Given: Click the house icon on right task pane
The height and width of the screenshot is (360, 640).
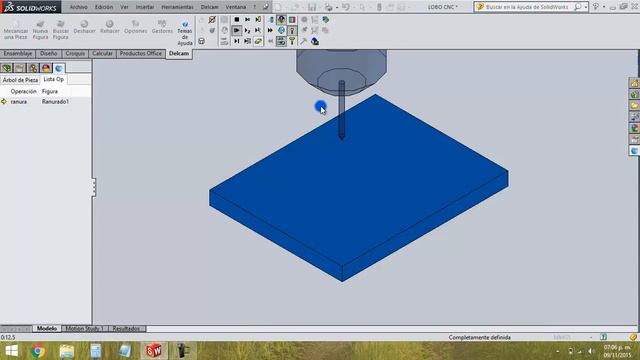Looking at the screenshot, I should pos(634,83).
